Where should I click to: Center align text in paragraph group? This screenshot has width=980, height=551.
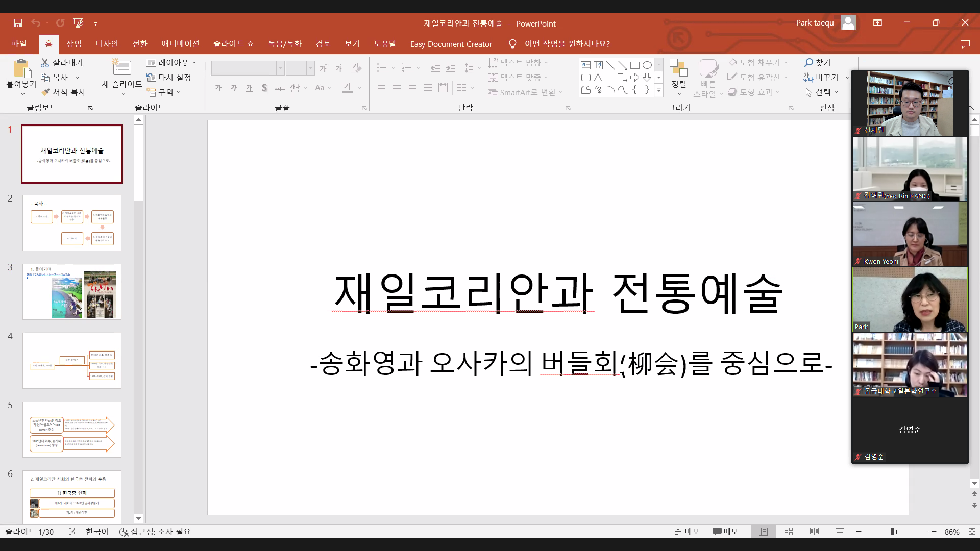[397, 88]
